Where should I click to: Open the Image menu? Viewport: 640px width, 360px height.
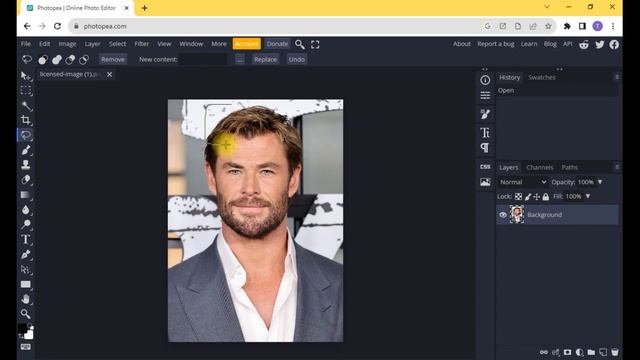(67, 44)
